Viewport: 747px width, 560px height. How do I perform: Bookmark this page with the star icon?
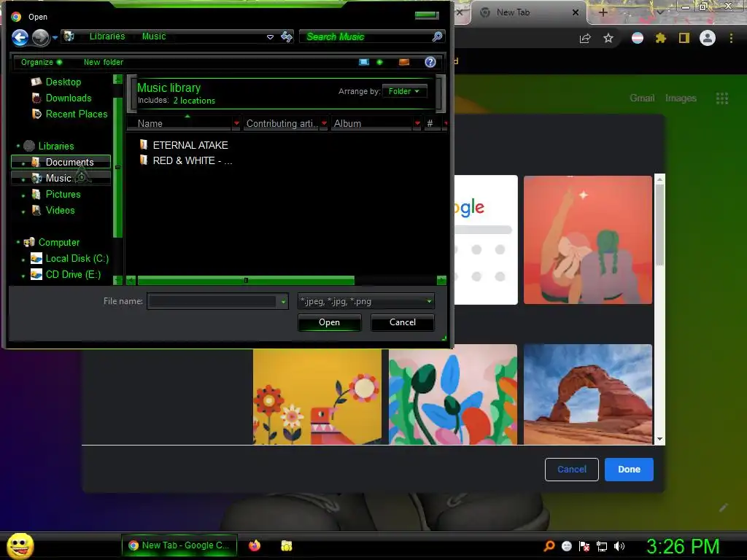click(x=608, y=38)
